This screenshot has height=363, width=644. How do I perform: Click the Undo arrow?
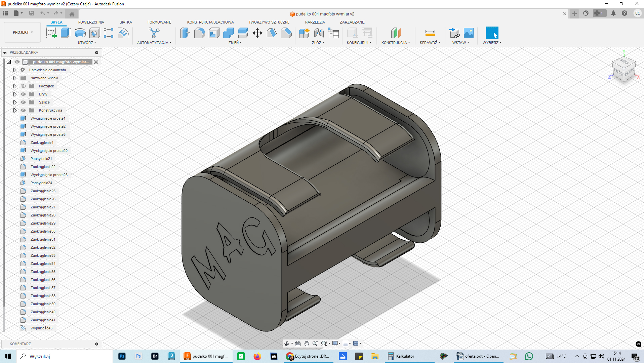(42, 13)
